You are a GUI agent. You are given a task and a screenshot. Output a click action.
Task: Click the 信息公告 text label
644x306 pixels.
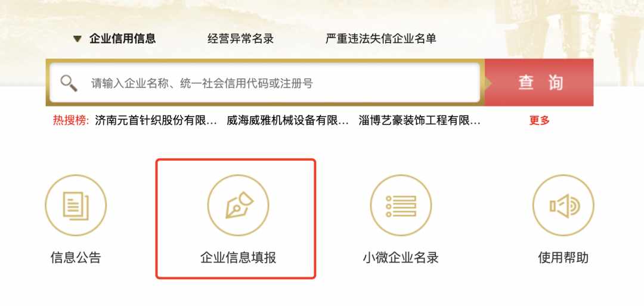click(x=76, y=258)
